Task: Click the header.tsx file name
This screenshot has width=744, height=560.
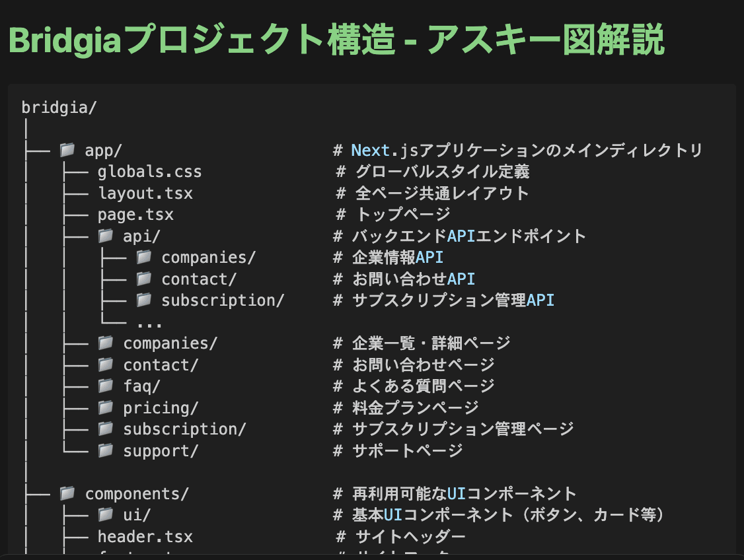Action: 145,537
